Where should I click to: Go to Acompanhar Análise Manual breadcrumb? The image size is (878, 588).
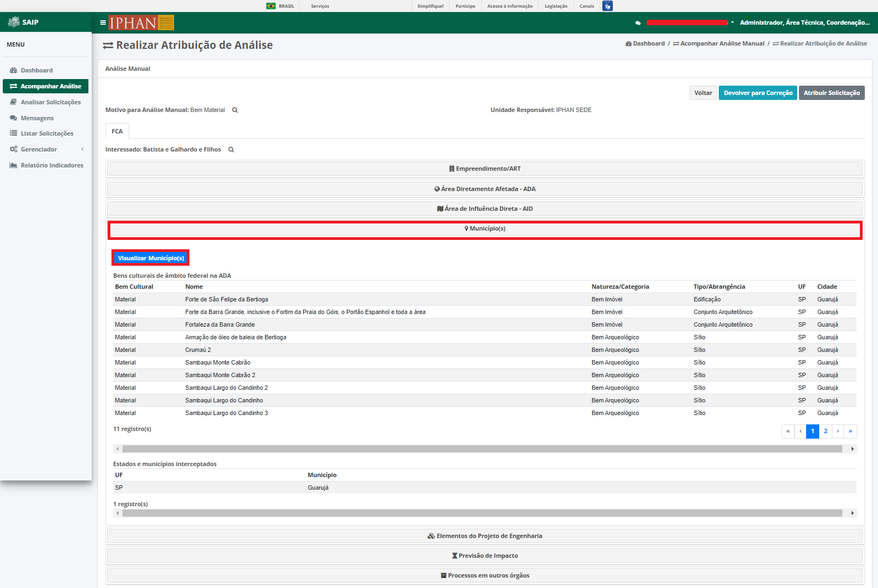pyautogui.click(x=719, y=43)
